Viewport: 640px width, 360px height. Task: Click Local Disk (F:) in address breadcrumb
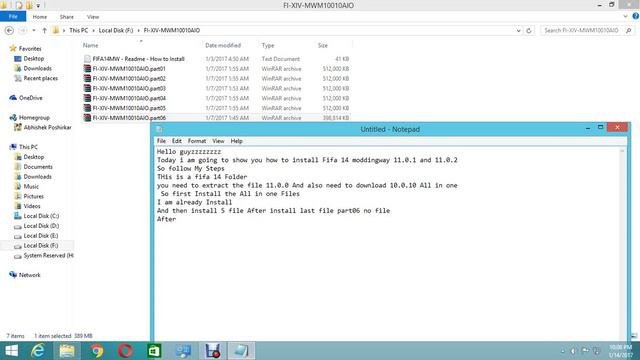[x=116, y=31]
